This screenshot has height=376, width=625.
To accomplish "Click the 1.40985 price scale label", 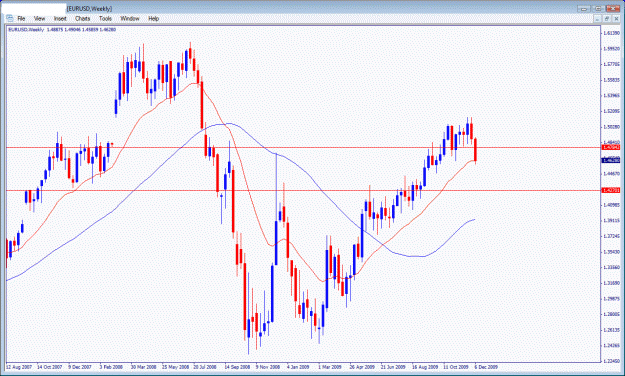I will pyautogui.click(x=611, y=205).
